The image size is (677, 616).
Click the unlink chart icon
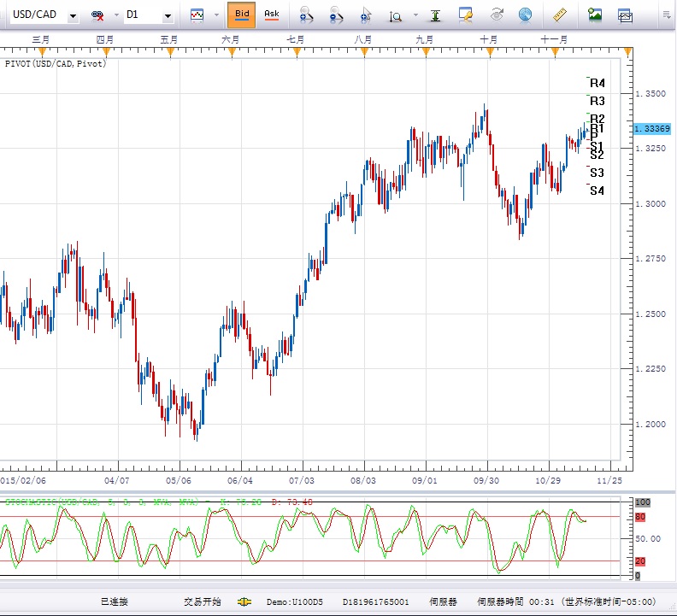(97, 15)
